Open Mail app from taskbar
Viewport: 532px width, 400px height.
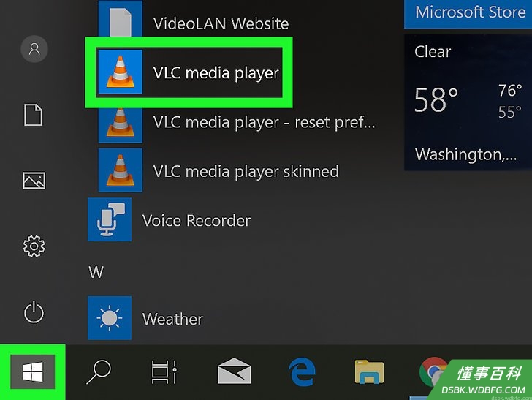point(234,371)
